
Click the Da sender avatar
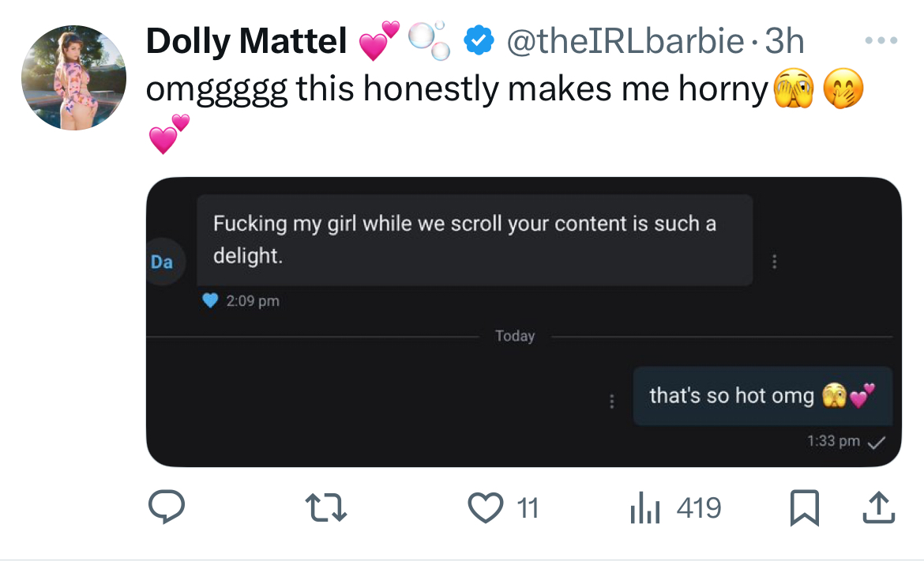pos(163,262)
